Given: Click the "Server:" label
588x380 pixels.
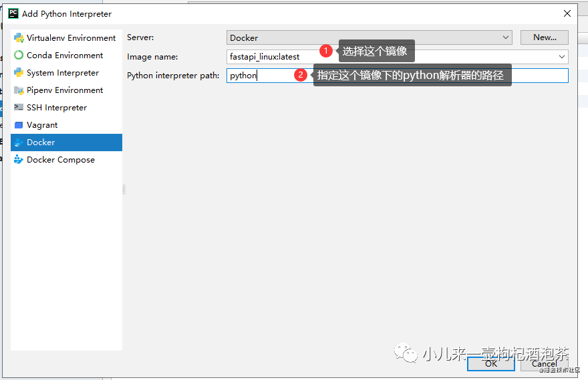Looking at the screenshot, I should (140, 37).
